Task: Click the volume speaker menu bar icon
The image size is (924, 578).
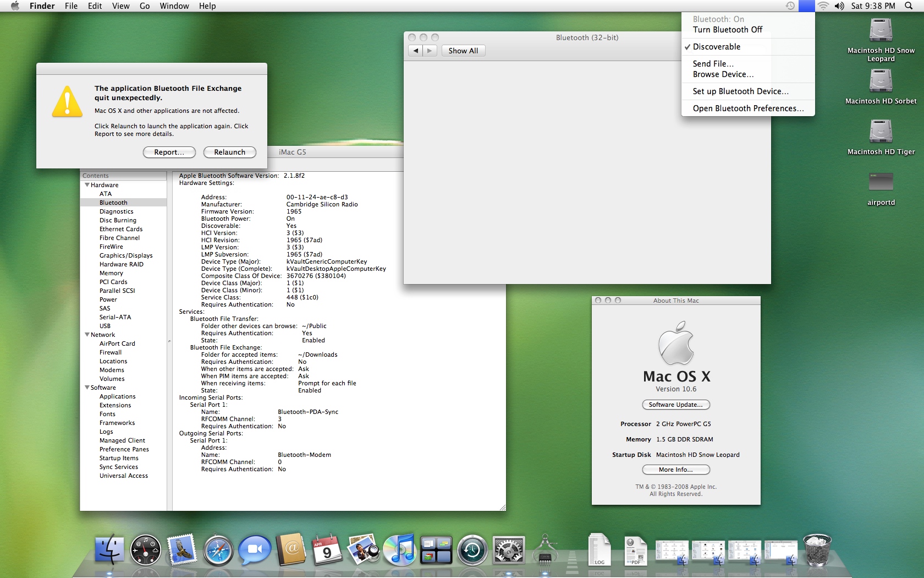Action: pyautogui.click(x=839, y=6)
